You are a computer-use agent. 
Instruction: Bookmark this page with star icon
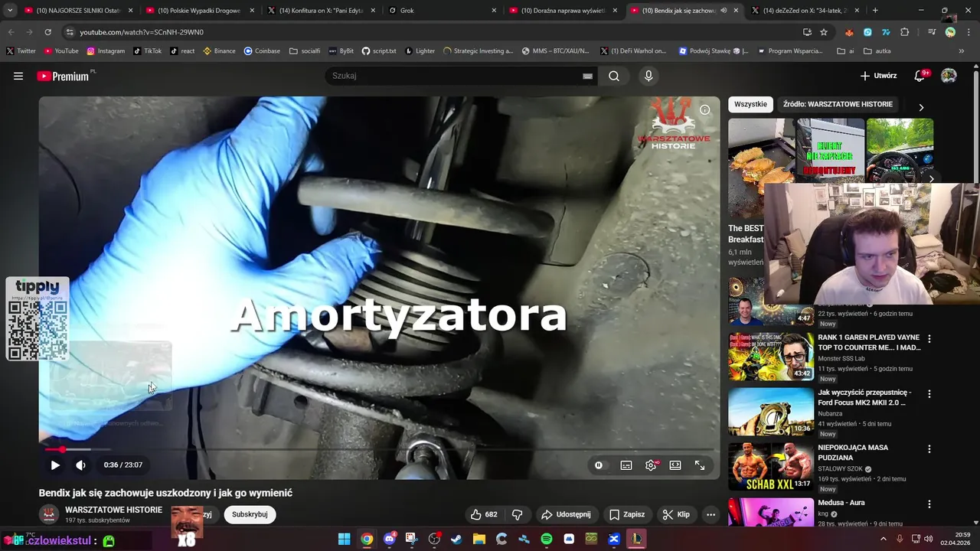click(824, 32)
